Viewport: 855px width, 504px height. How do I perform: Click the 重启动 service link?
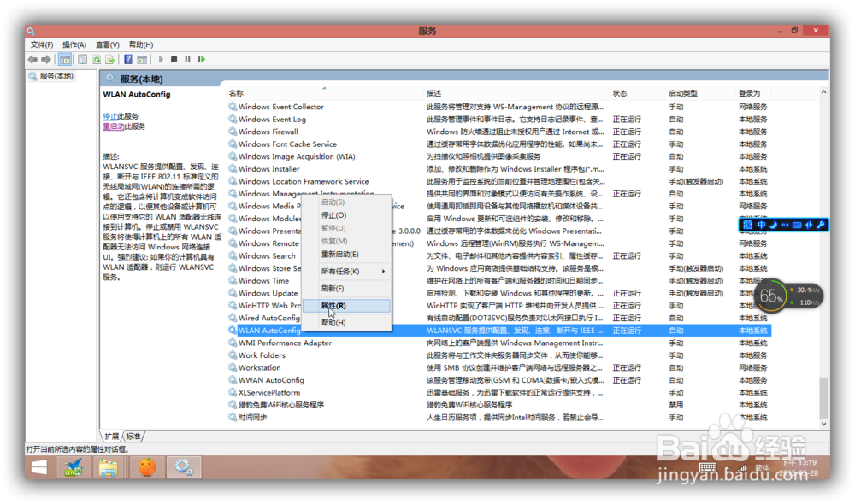click(114, 127)
